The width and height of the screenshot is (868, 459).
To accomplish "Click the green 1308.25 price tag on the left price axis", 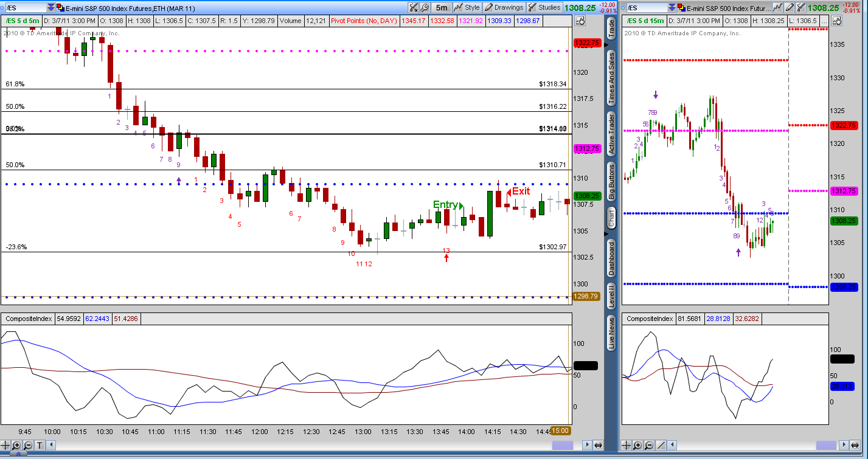I will point(586,196).
